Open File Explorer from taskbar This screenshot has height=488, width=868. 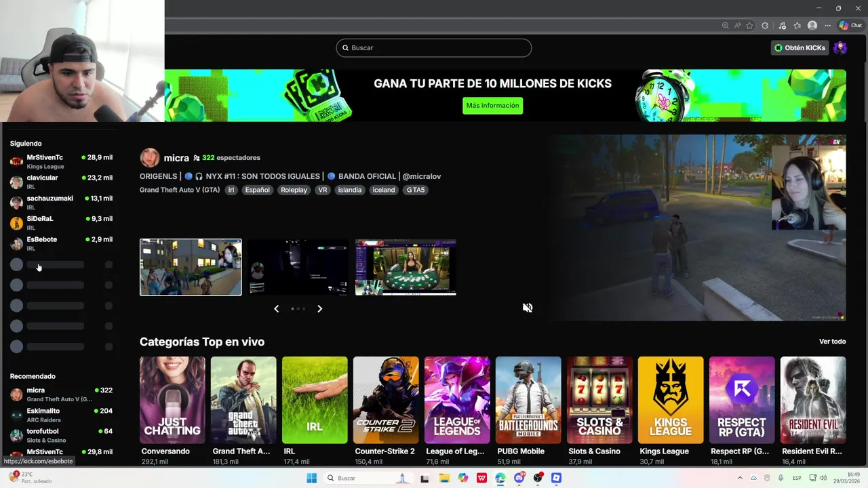(444, 478)
